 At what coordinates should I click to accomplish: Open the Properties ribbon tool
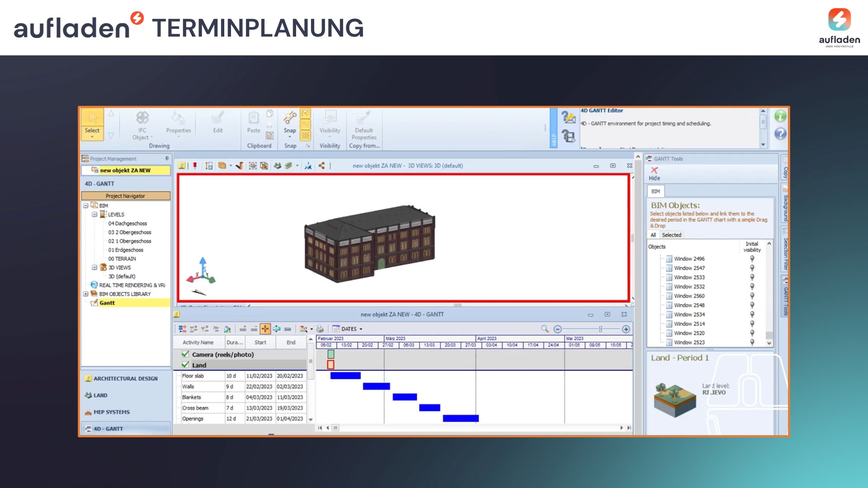(178, 123)
